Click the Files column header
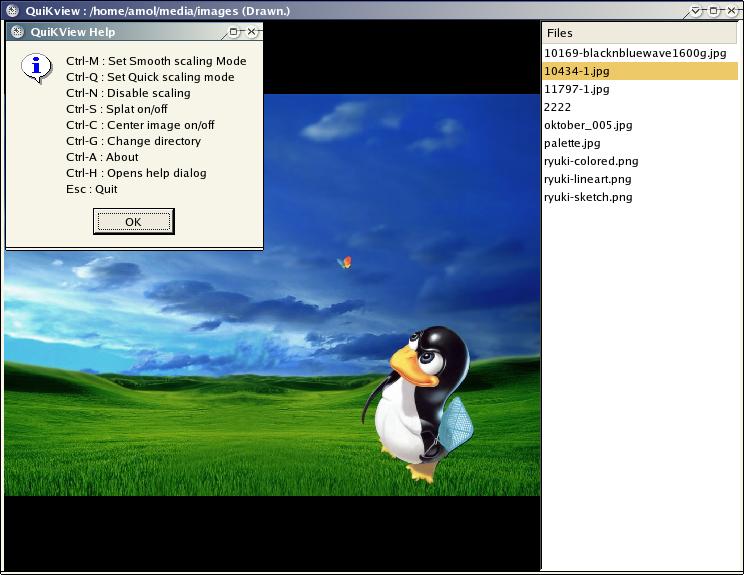The height and width of the screenshot is (575, 744). point(640,33)
